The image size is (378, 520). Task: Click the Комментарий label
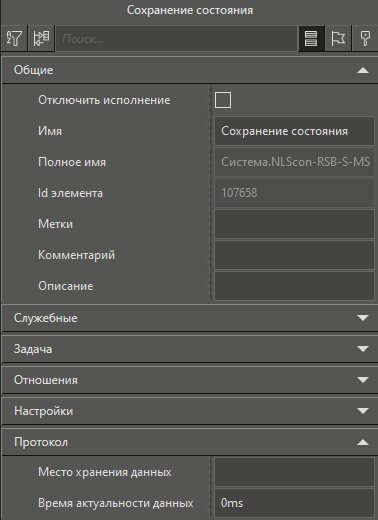[76, 255]
